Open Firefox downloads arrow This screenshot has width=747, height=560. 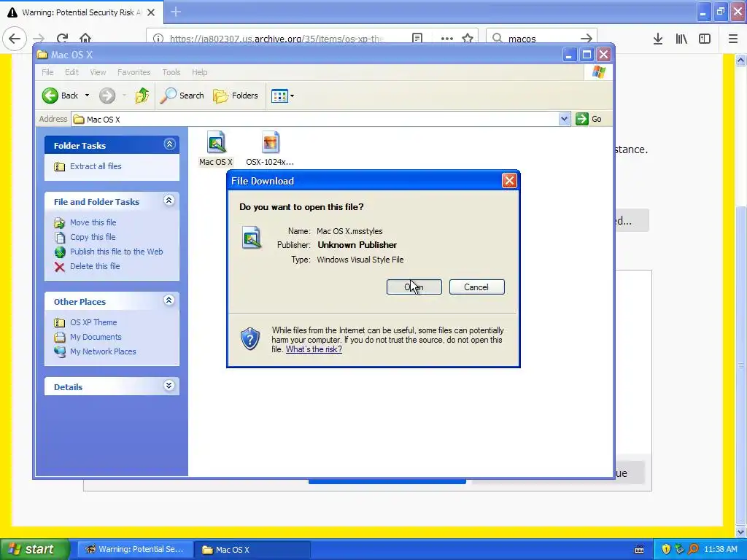pyautogui.click(x=658, y=39)
